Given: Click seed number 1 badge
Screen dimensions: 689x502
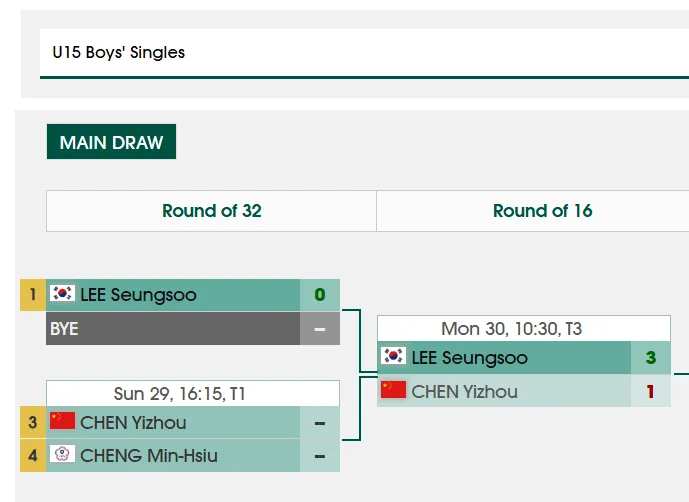Looking at the screenshot, I should click(x=33, y=295).
